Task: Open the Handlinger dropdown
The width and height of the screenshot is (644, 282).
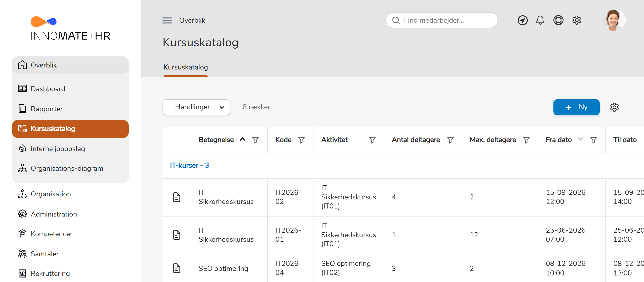Action: (x=196, y=107)
